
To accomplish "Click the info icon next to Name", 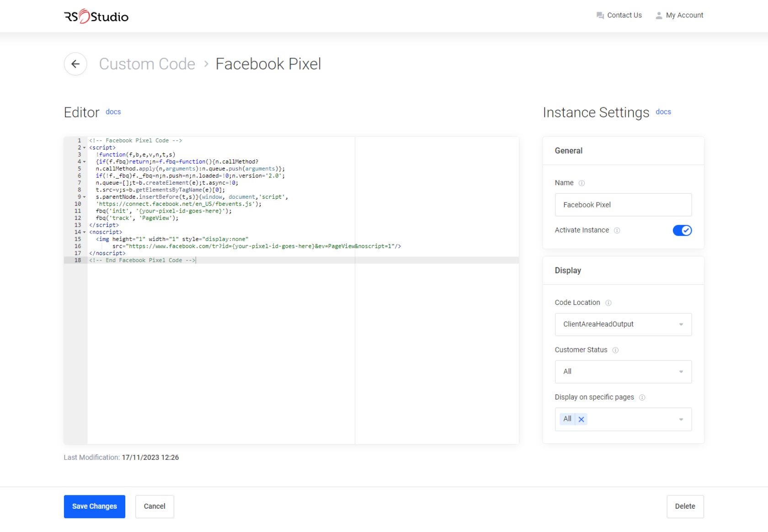I will pos(581,183).
